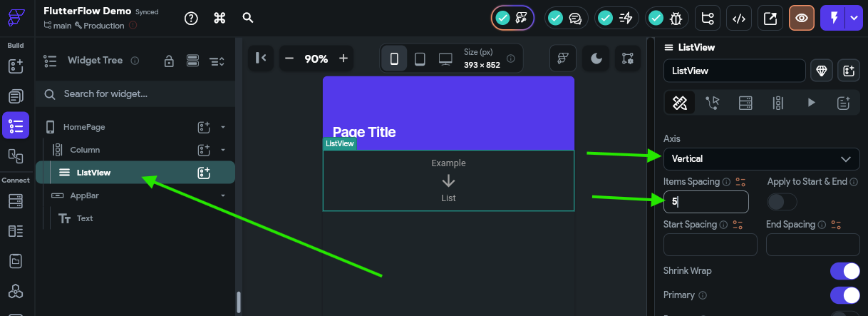This screenshot has width=868, height=316.
Task: Click the canvas size info icon
Action: [x=510, y=58]
